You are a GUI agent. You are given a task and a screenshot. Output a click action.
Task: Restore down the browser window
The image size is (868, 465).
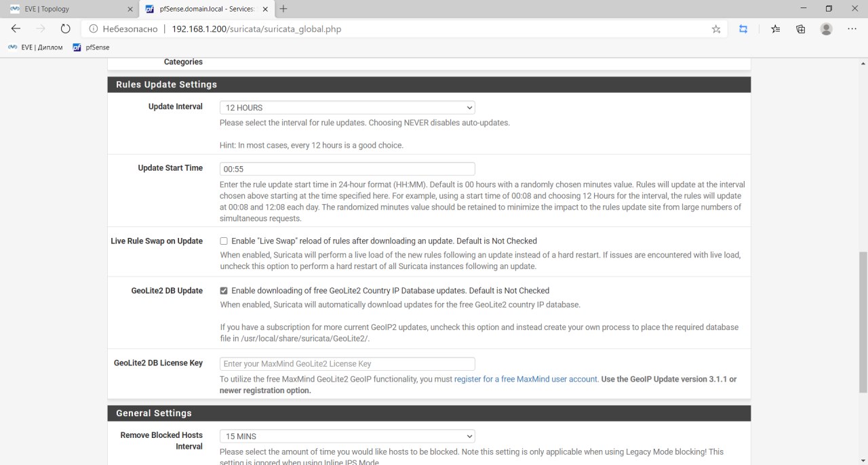click(x=828, y=9)
